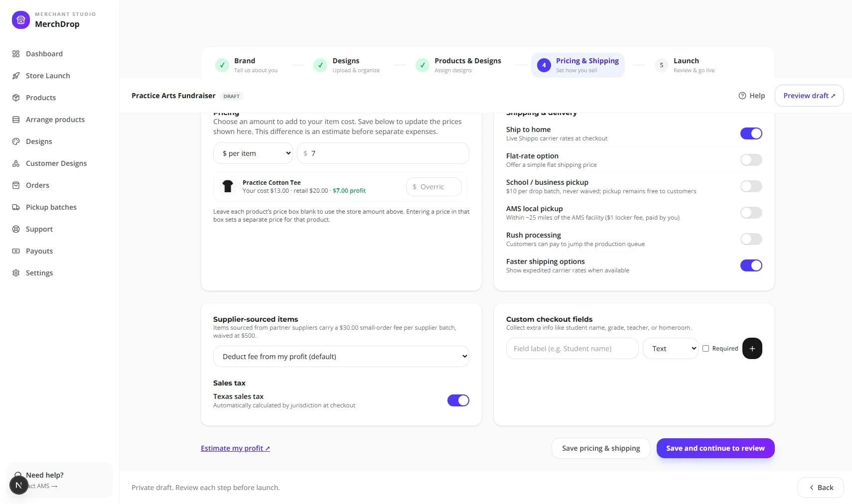Viewport: 852px width, 504px height.
Task: Click the MerchDrop store logo icon
Action: pyautogui.click(x=20, y=20)
